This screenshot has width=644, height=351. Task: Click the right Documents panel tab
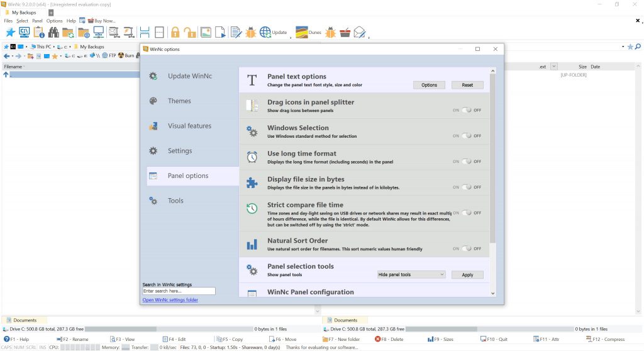[345, 320]
